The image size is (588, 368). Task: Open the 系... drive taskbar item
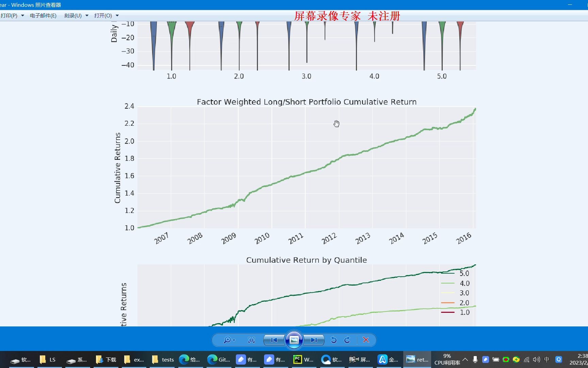(77, 359)
